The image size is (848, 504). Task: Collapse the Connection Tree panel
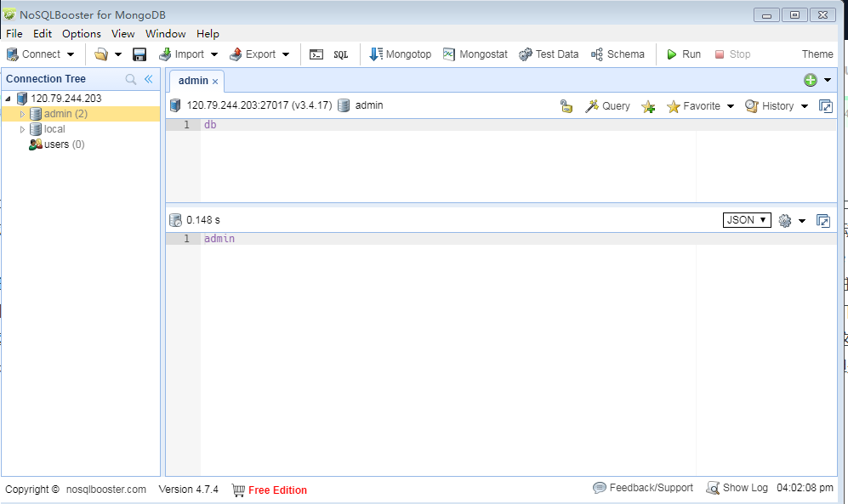149,79
